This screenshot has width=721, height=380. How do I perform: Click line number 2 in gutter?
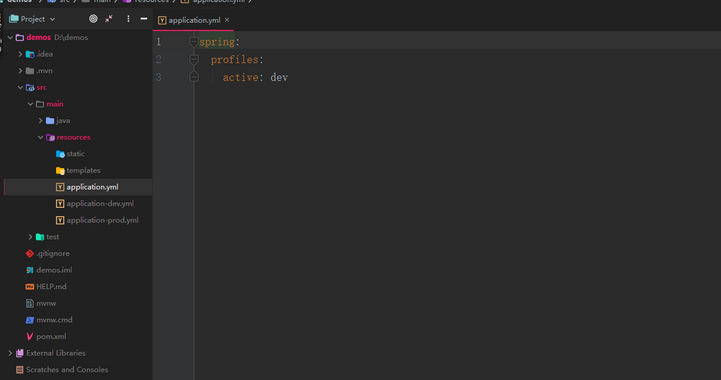[x=159, y=59]
